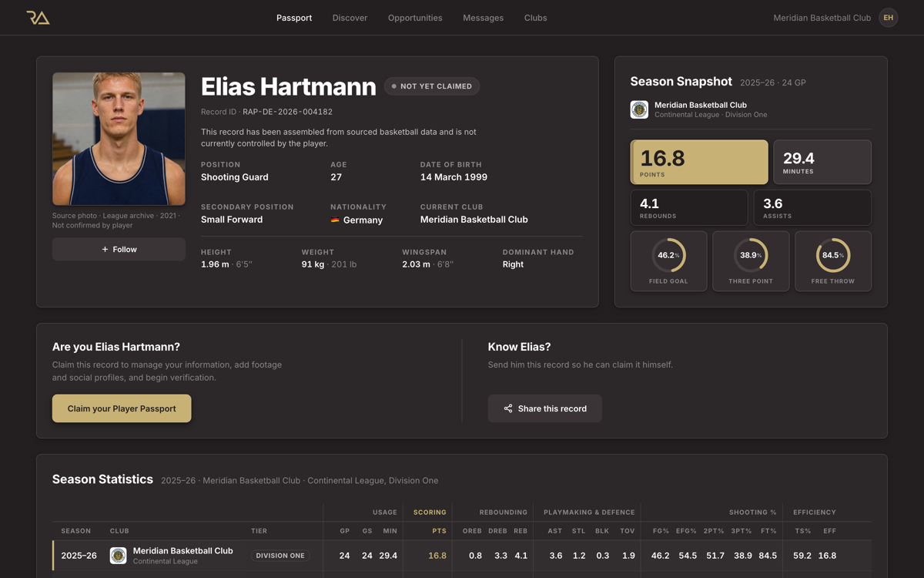This screenshot has width=924, height=578.
Task: Click the height value 1.96 m
Action: tap(215, 264)
